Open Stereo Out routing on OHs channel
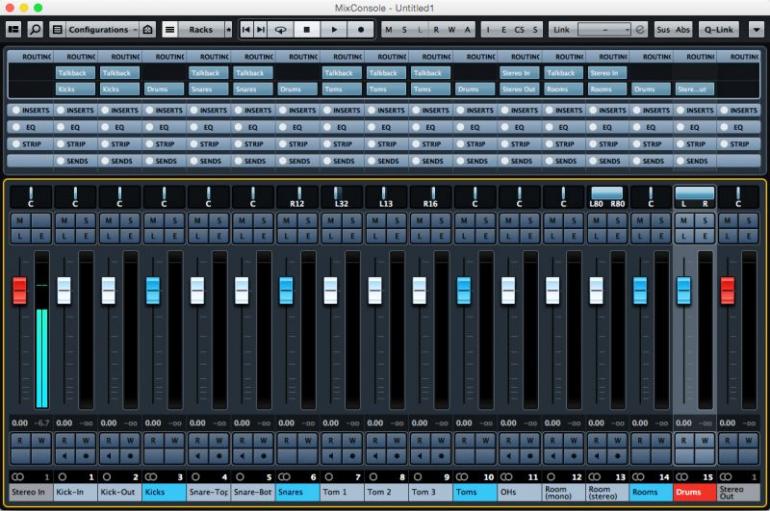The width and height of the screenshot is (770, 511). coord(520,89)
